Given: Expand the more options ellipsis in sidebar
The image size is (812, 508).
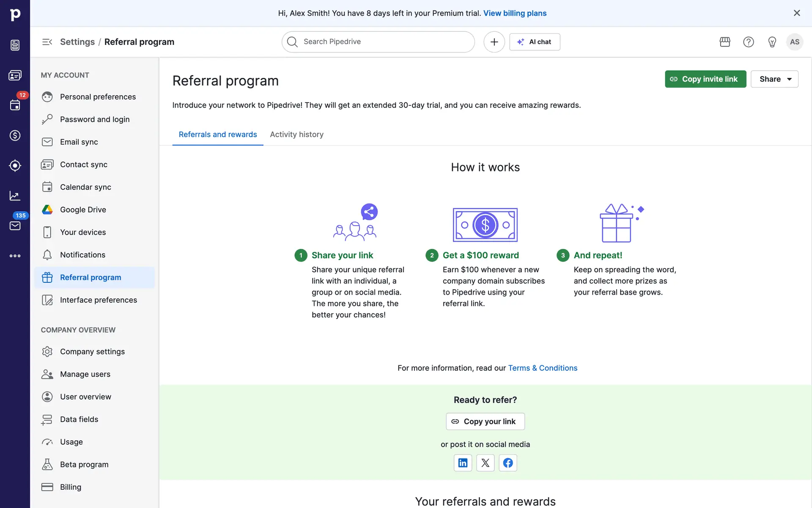Looking at the screenshot, I should pos(15,256).
